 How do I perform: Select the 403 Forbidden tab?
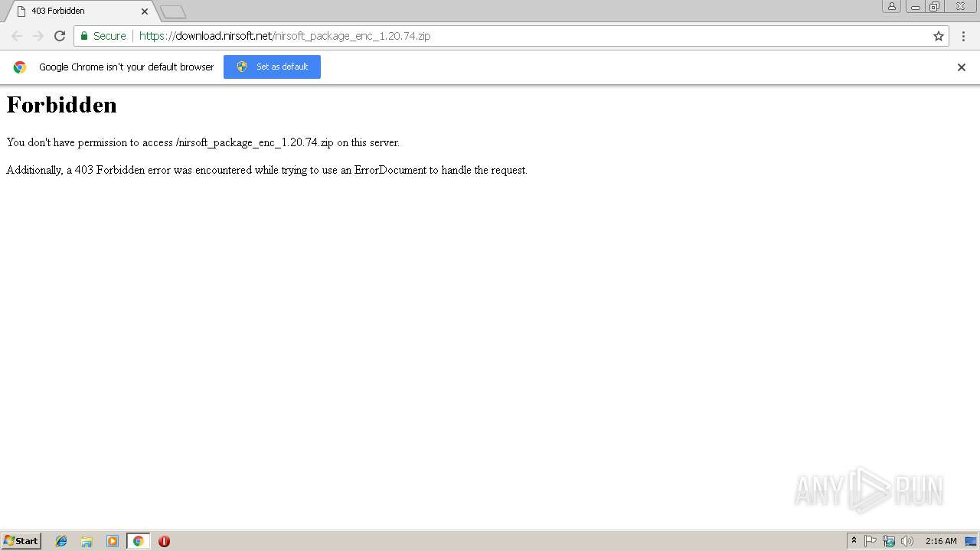[80, 11]
